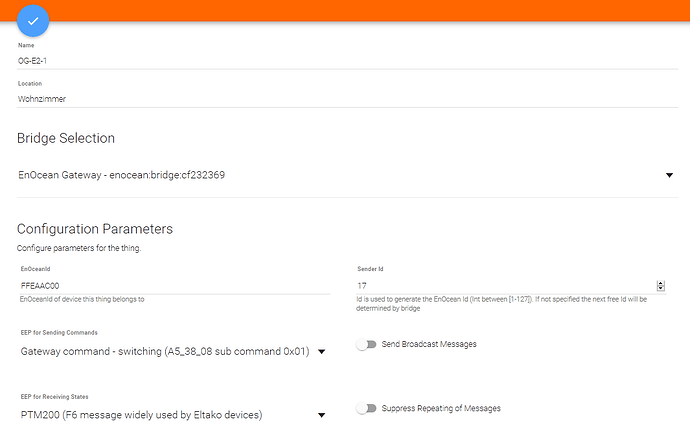This screenshot has height=440, width=690.
Task: Open EEP for Receiving States dropdown arrow
Action: [321, 415]
